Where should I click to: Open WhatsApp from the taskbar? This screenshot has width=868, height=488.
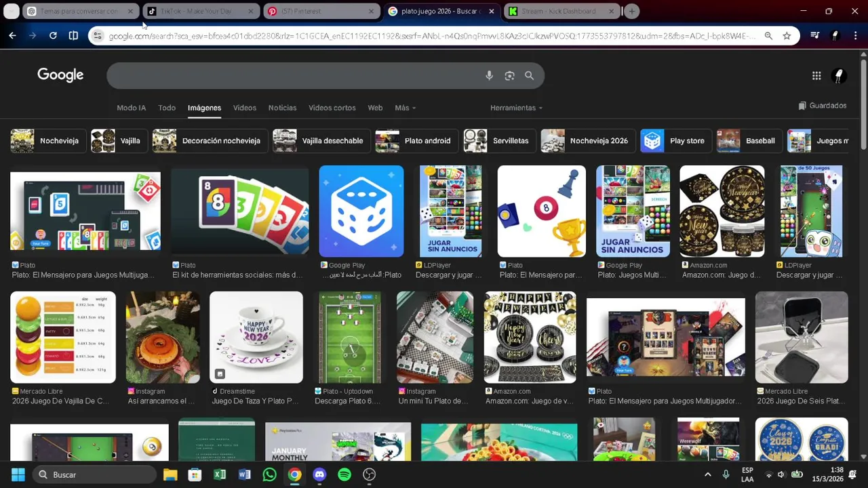pyautogui.click(x=269, y=474)
